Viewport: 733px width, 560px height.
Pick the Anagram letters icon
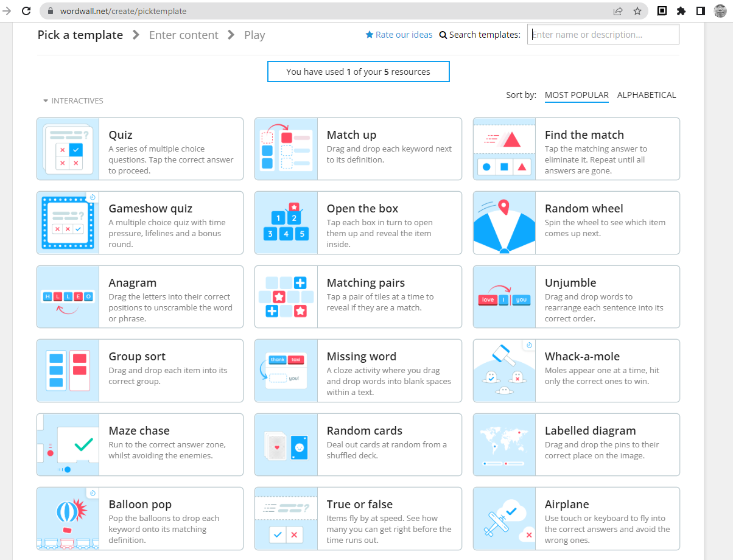[x=68, y=297]
